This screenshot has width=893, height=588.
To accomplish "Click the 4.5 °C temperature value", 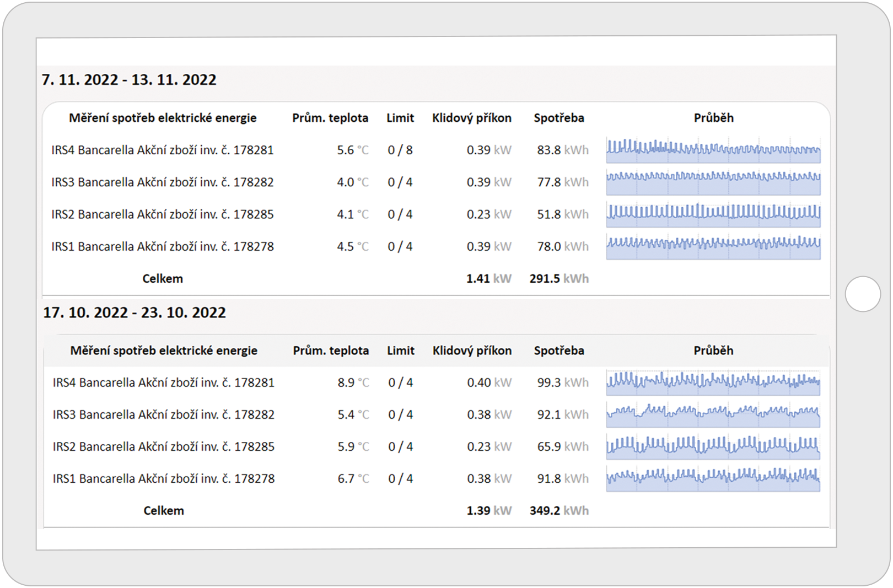I will (353, 246).
